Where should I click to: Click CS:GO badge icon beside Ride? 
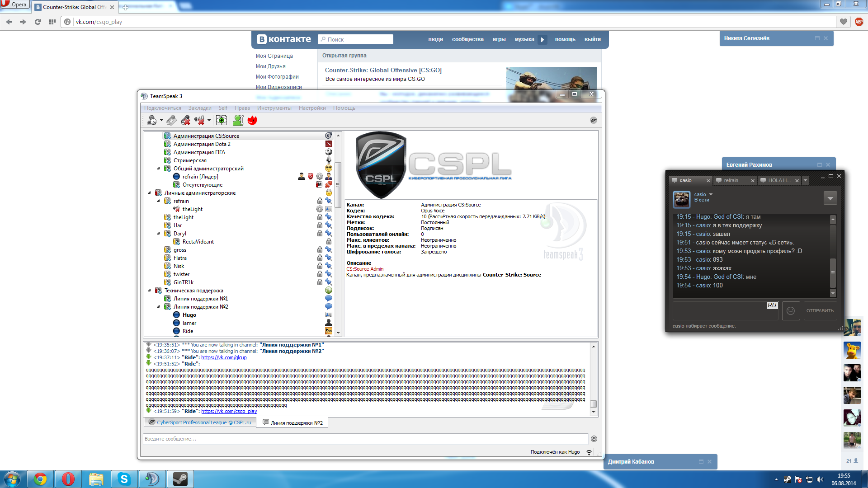329,331
